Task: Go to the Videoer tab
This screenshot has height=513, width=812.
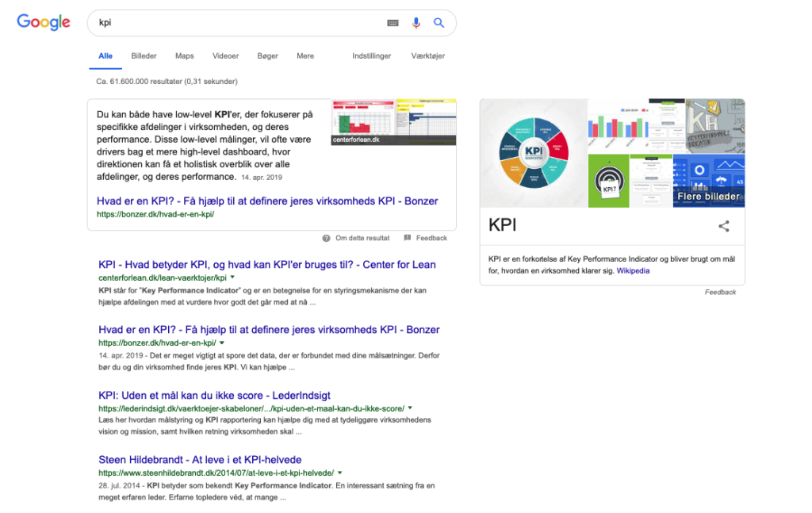Action: click(x=225, y=56)
